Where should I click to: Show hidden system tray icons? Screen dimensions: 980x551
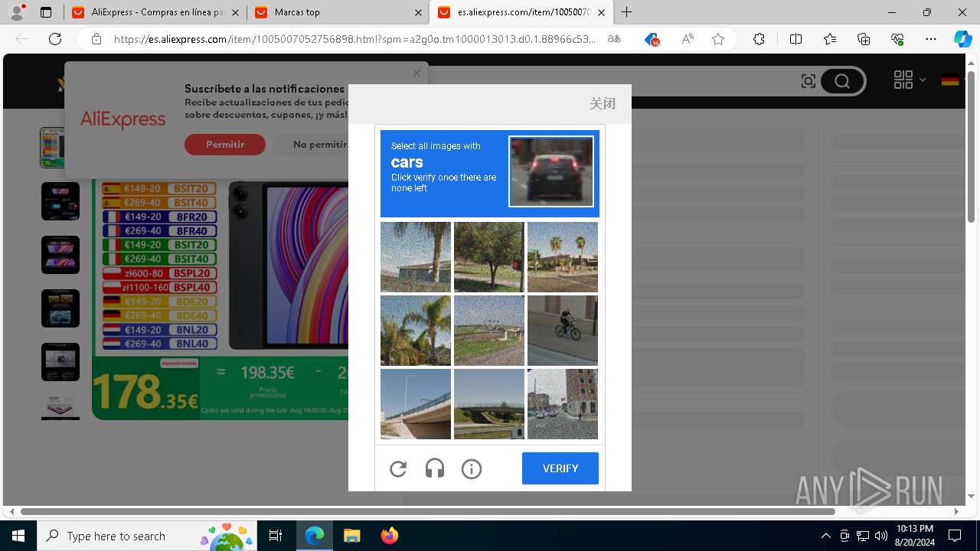[x=825, y=536]
